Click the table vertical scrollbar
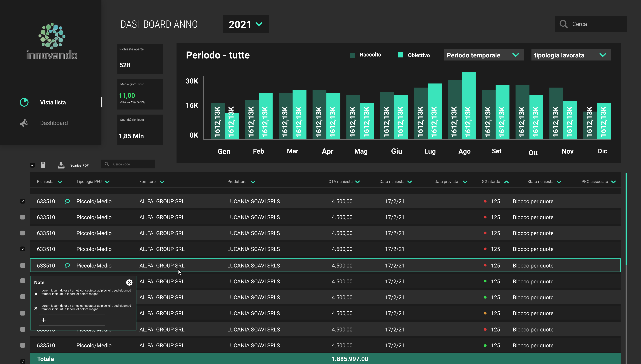The width and height of the screenshot is (641, 364). point(626,219)
